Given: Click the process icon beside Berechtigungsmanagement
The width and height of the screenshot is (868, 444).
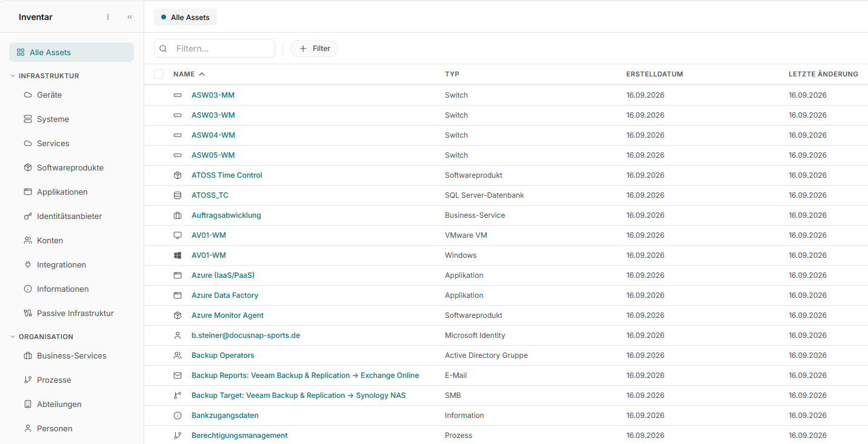Looking at the screenshot, I should click(x=178, y=436).
